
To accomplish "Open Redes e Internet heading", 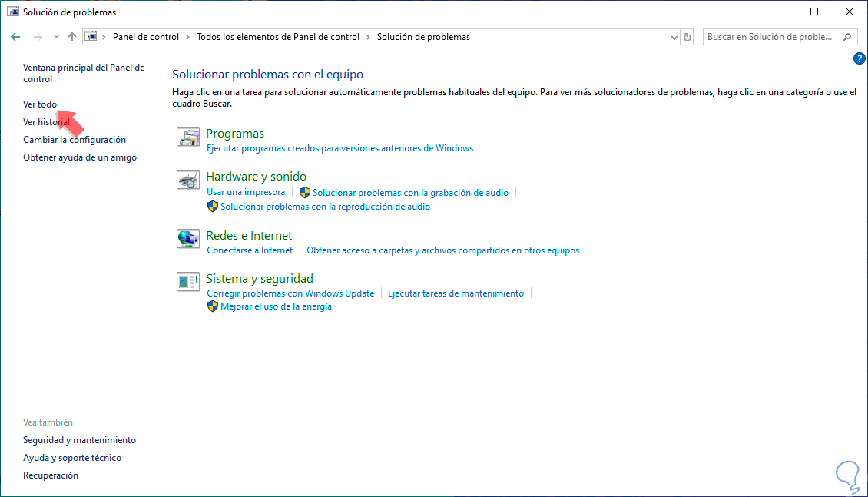I will pyautogui.click(x=249, y=235).
